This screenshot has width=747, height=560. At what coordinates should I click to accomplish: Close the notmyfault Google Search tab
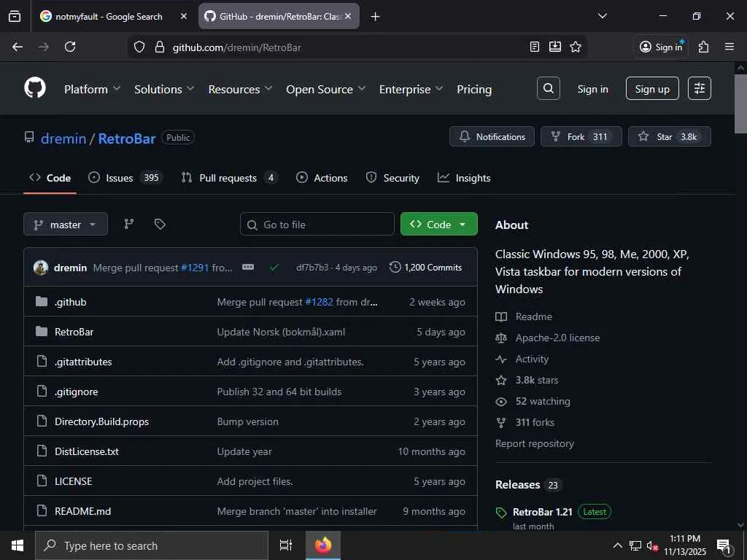[184, 16]
